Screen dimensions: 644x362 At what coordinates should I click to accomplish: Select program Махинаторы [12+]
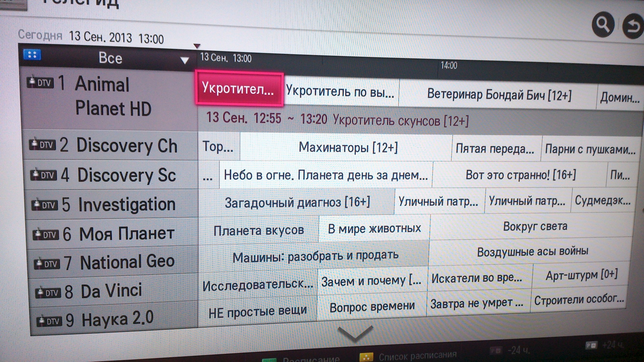coord(346,148)
